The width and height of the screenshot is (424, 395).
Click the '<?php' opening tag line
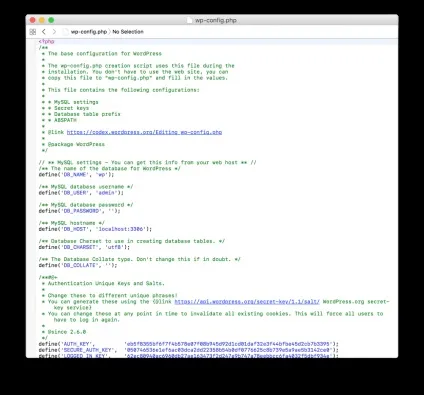(x=46, y=42)
